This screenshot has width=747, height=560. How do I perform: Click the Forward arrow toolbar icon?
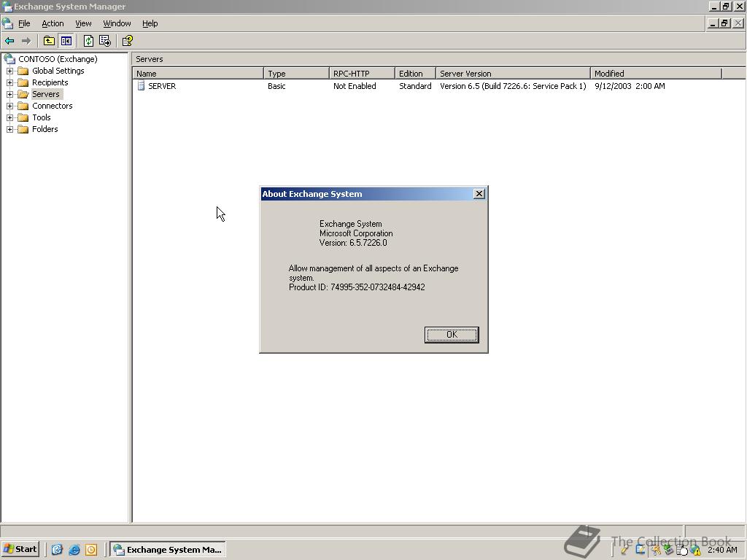26,41
